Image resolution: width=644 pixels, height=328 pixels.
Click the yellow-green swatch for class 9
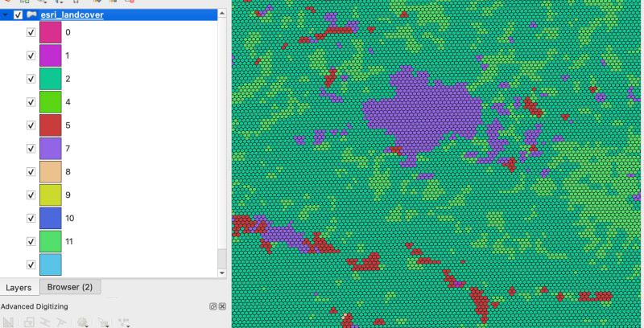[x=50, y=195]
